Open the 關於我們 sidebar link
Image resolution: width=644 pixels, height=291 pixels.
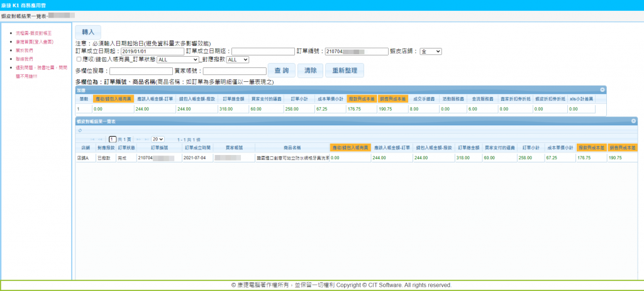coord(23,50)
